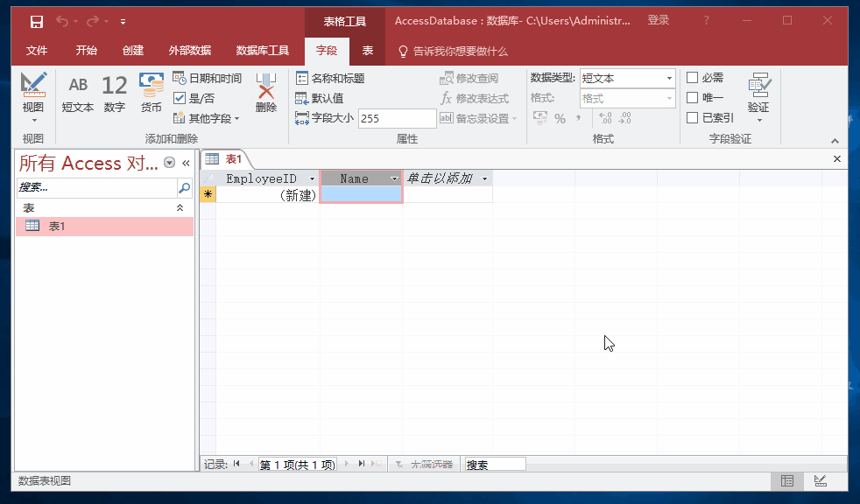Insert a 数字 (number) field
Screen dimensions: 860x504
(x=114, y=94)
